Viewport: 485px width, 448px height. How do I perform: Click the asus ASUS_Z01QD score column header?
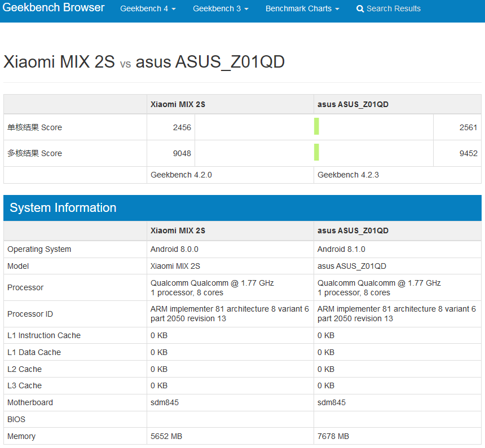point(352,104)
